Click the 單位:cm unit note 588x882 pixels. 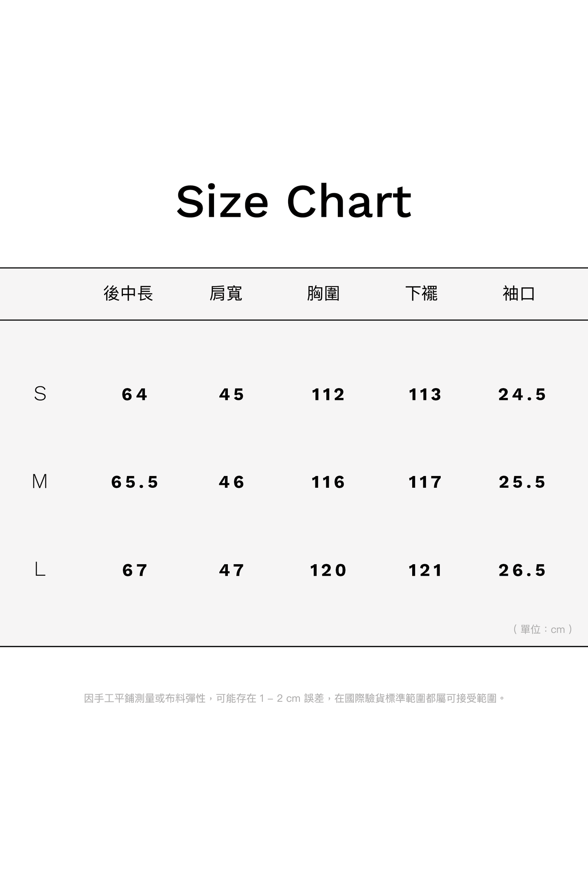(543, 629)
